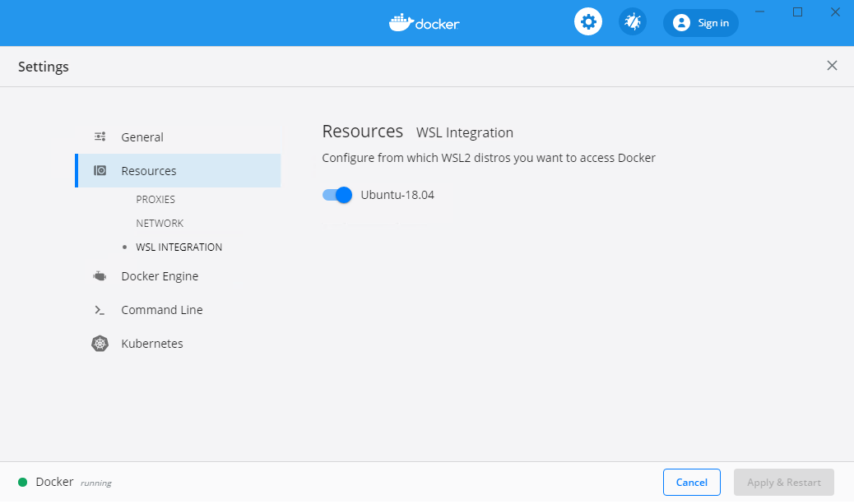Expand the Resources settings section
Viewport: 854px width, 504px height.
[x=148, y=170]
